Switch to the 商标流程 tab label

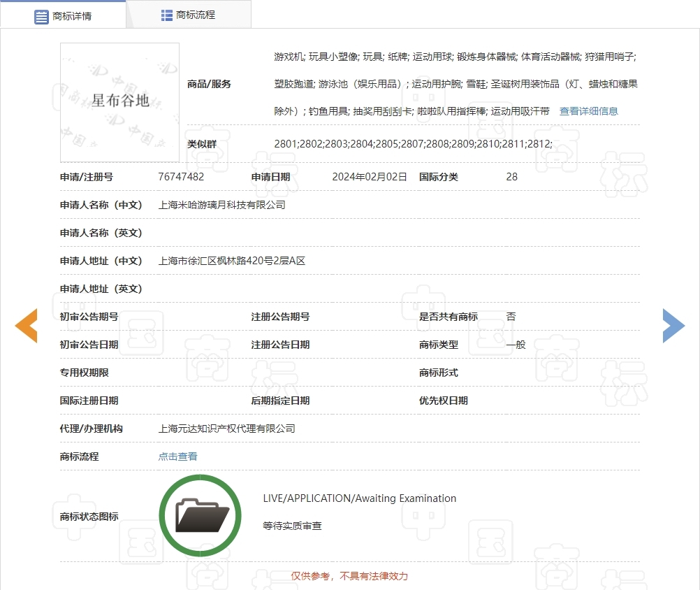point(196,15)
